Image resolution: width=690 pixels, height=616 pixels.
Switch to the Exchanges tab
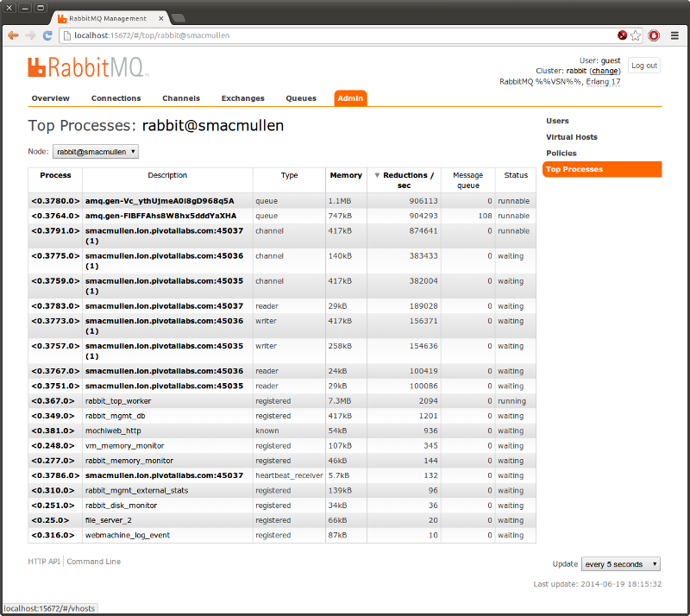click(x=243, y=98)
